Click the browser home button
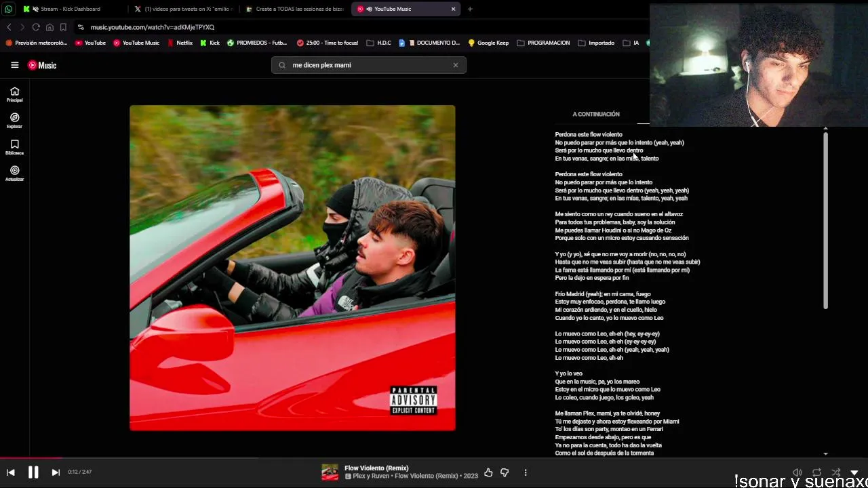Image resolution: width=868 pixels, height=488 pixels. pyautogui.click(x=50, y=27)
